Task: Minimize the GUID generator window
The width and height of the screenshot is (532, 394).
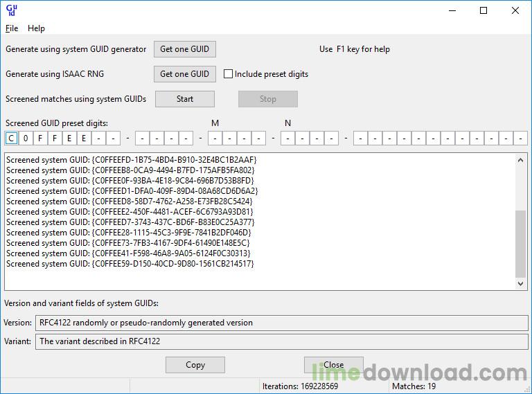Action: point(452,10)
